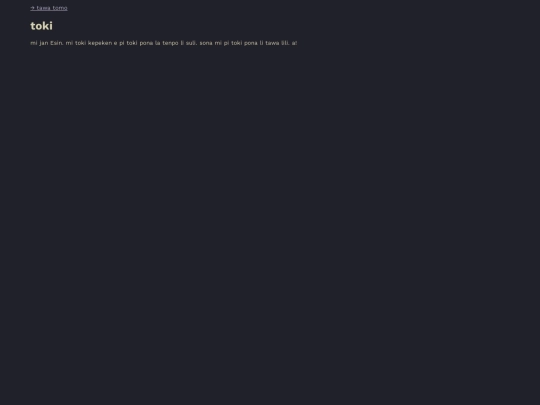Viewport: 540px width, 405px height.
Task: Open the 'tawa tomo' link
Action: tap(49, 8)
